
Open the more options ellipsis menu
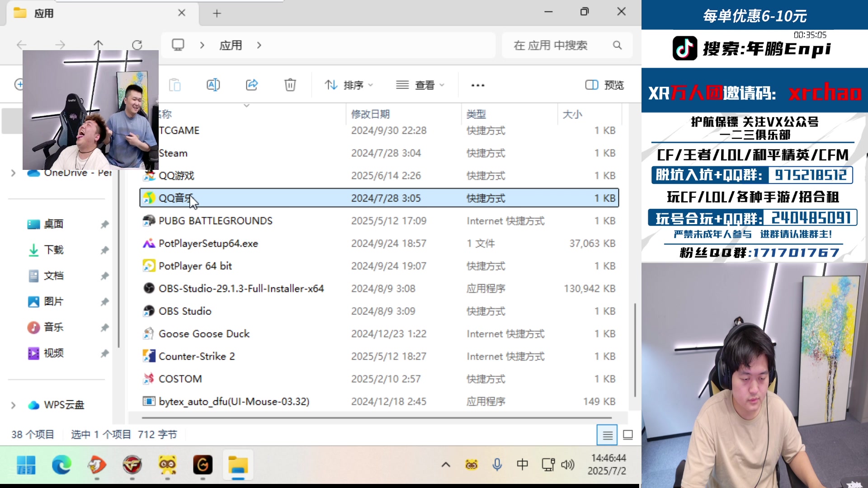coord(478,85)
